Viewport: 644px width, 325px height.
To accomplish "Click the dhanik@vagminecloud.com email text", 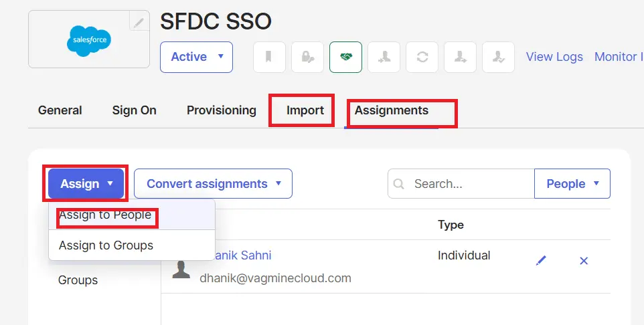I will click(275, 278).
